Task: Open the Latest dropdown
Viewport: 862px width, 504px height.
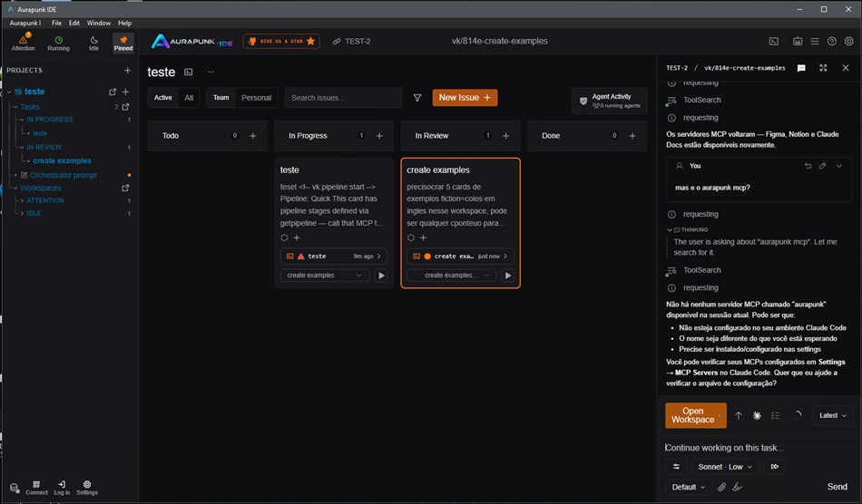Action: (833, 415)
